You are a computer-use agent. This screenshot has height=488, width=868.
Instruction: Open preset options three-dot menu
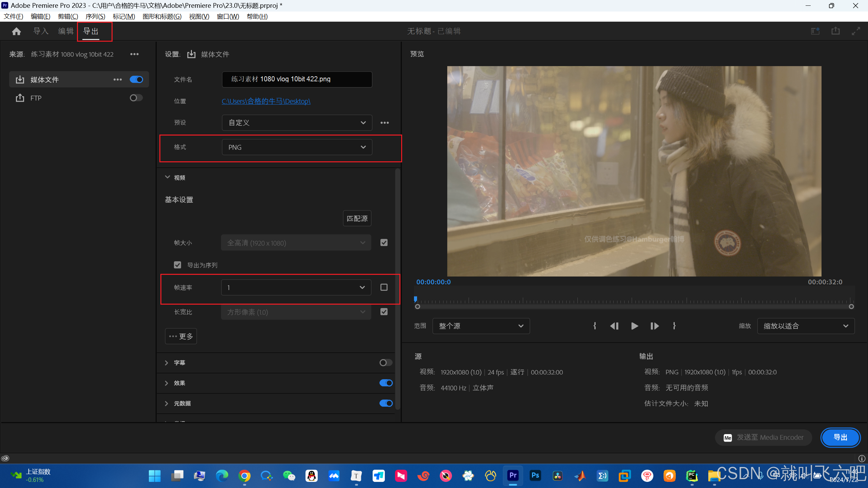(384, 123)
